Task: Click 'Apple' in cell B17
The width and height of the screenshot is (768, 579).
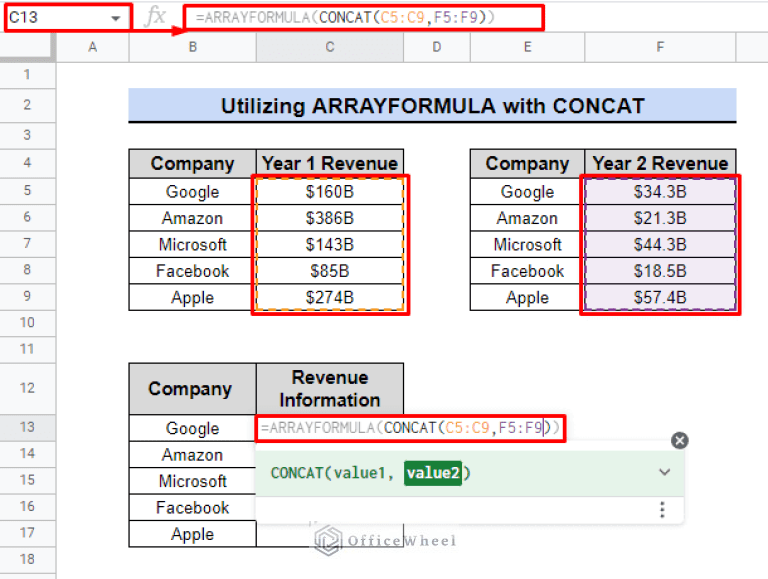Action: click(x=192, y=534)
